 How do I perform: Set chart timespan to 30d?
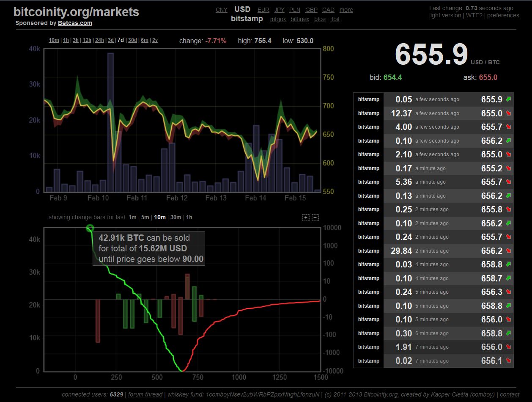[x=132, y=40]
